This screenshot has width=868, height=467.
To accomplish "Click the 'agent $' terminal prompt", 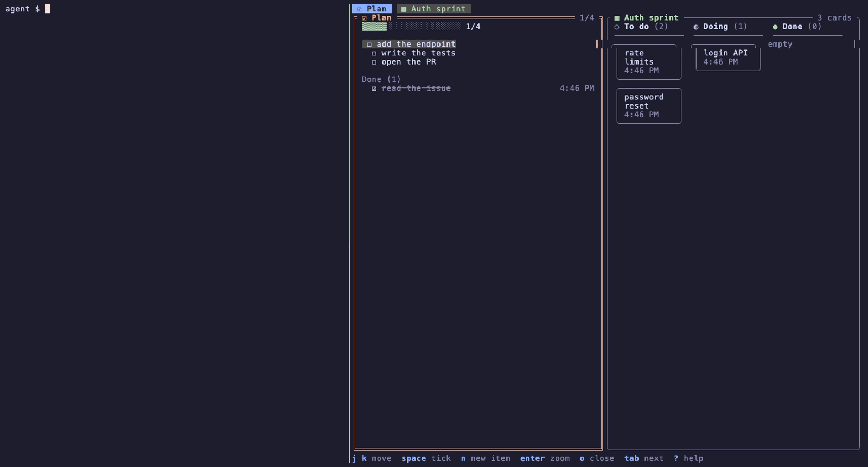I will [x=22, y=9].
